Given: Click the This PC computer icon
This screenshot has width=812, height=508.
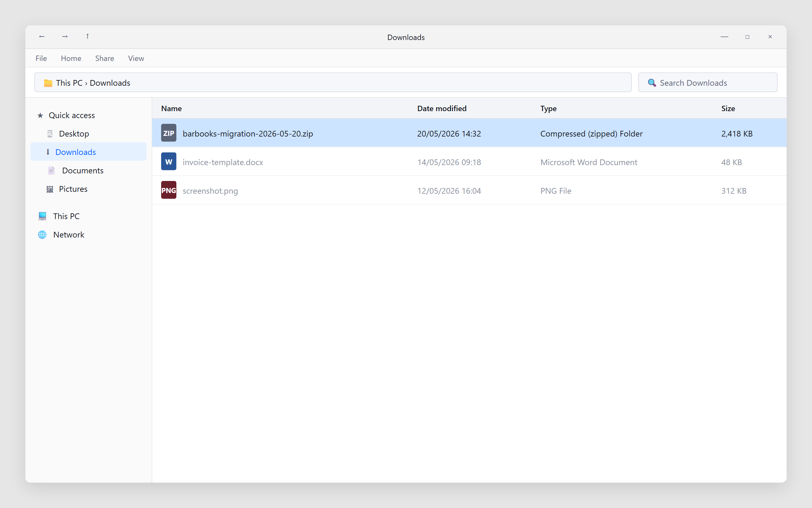Looking at the screenshot, I should pyautogui.click(x=42, y=216).
